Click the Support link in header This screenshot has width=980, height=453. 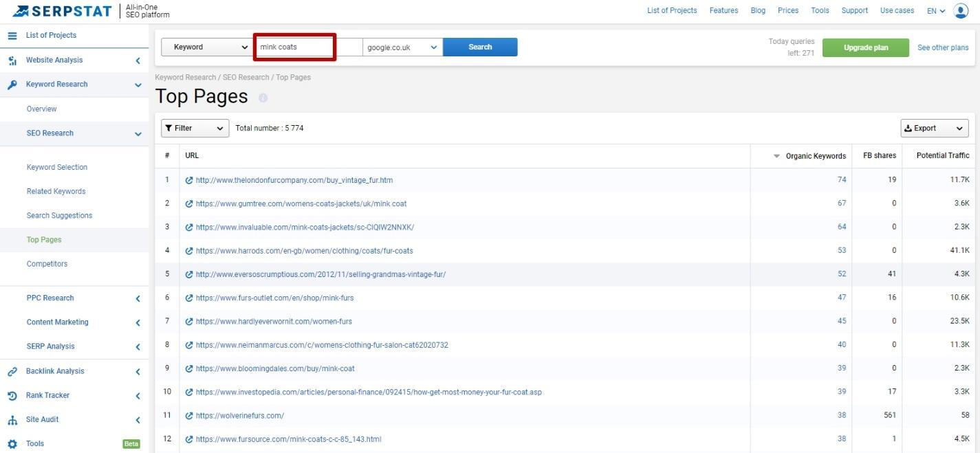(x=855, y=10)
